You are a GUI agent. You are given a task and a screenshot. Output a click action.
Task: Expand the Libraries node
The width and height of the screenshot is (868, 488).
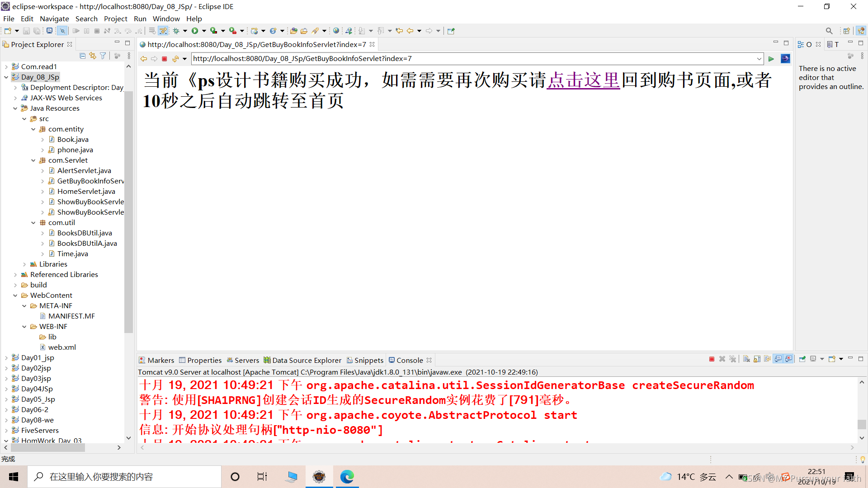[24, 264]
